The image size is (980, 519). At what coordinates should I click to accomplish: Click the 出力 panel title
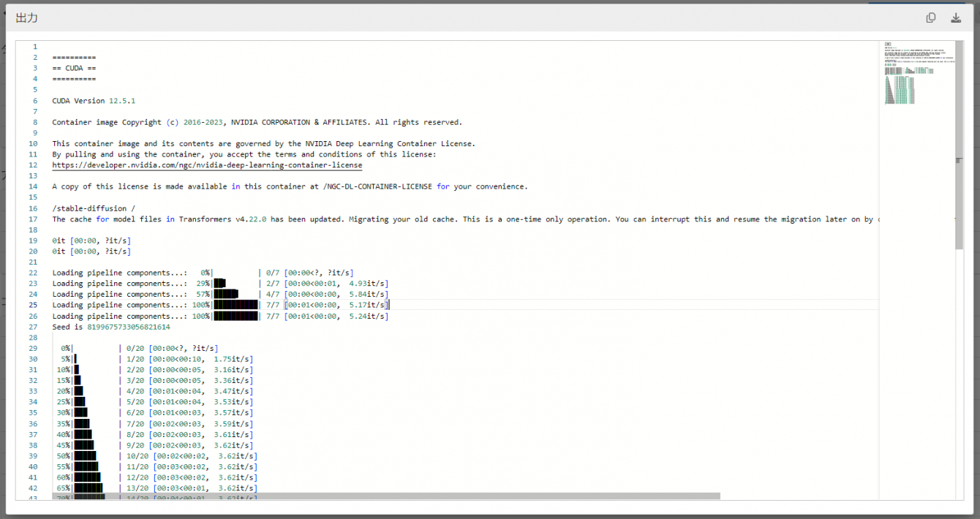pos(27,18)
